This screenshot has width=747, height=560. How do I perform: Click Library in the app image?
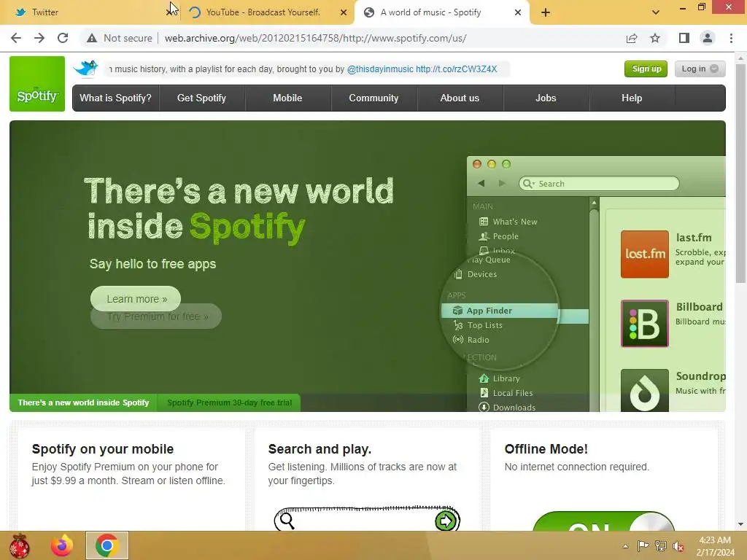[499, 378]
